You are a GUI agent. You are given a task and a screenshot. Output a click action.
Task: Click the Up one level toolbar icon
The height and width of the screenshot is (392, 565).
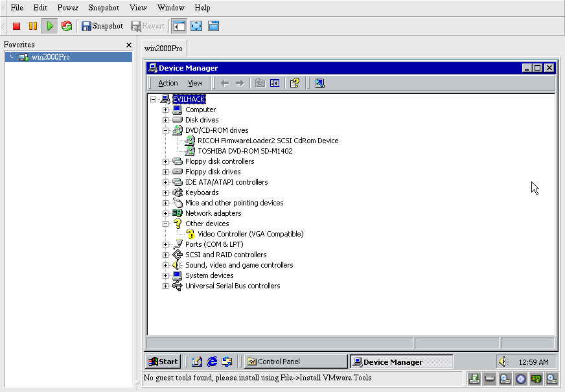260,83
